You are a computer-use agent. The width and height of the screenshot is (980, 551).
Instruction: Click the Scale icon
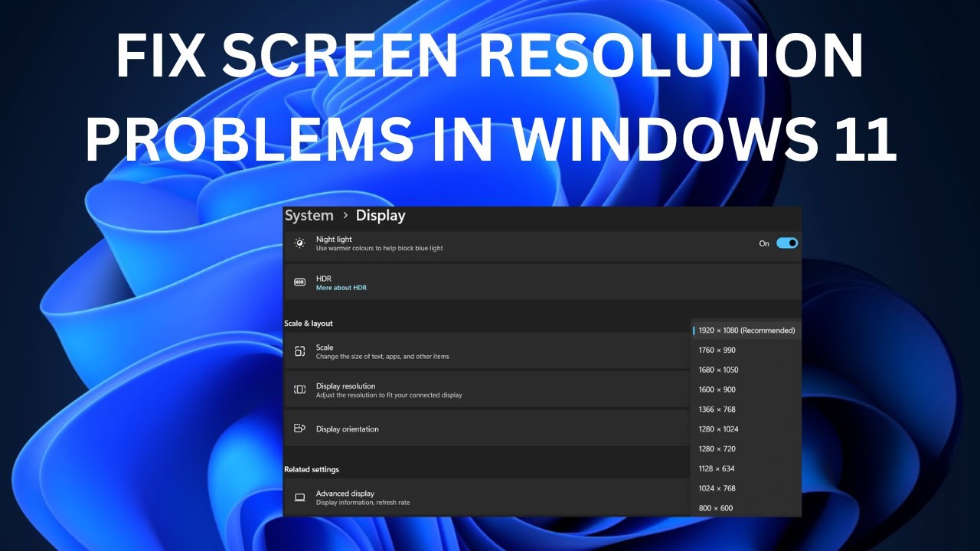(299, 351)
